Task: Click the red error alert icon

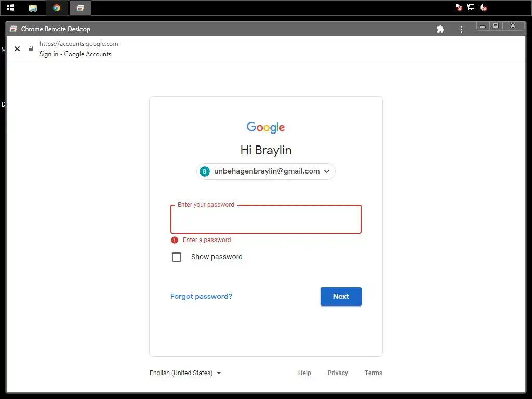Action: pos(175,240)
